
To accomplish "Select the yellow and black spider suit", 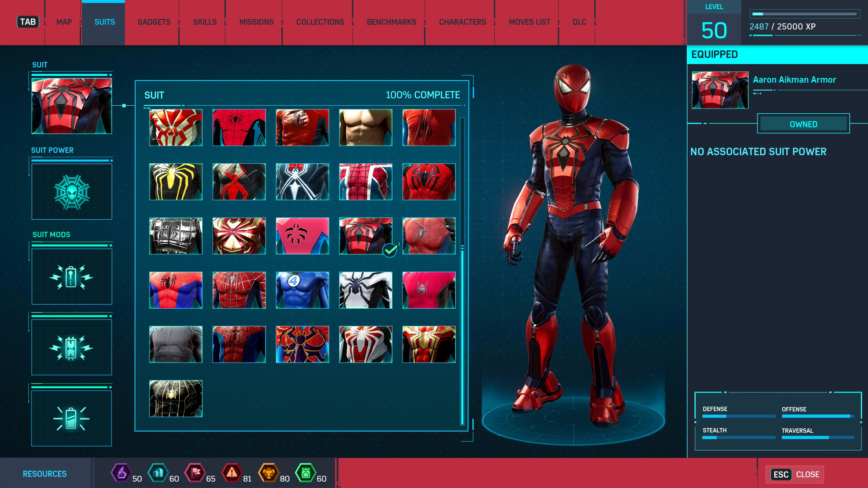I will pyautogui.click(x=176, y=182).
